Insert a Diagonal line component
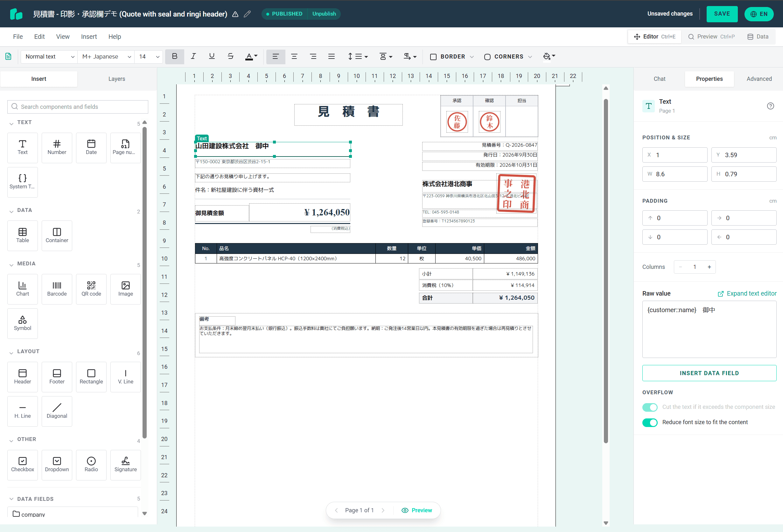Image resolution: width=783 pixels, height=532 pixels. click(57, 411)
